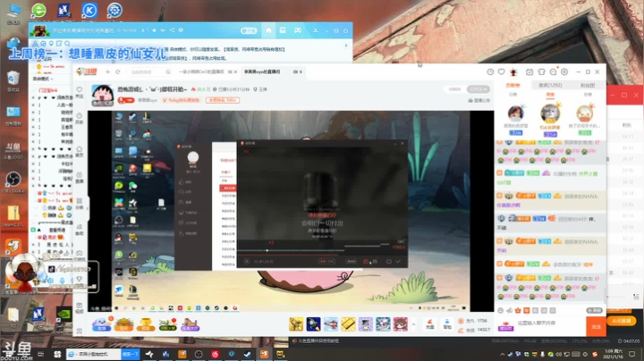Click the streamer's avatar thumbnail
Viewport: 644px width, 361px height.
coord(102,95)
